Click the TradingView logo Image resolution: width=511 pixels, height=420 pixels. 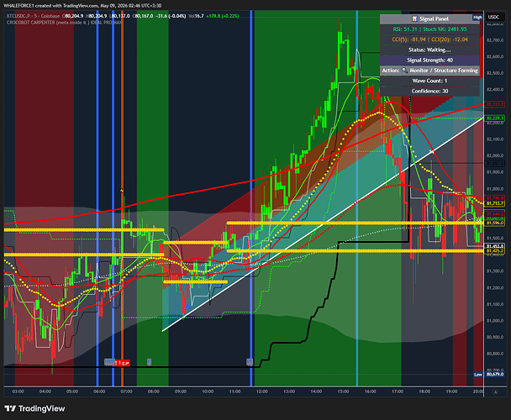[34, 408]
